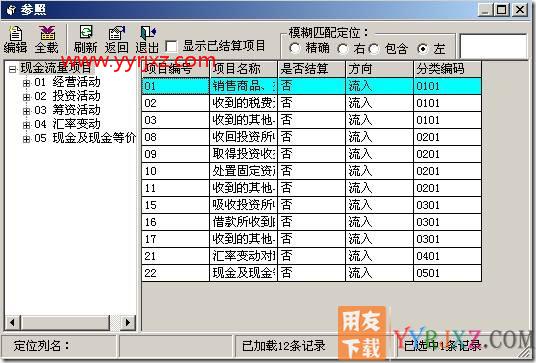The image size is (536, 363).
Task: Click 分类编码 0501 cell
Action: tap(447, 273)
